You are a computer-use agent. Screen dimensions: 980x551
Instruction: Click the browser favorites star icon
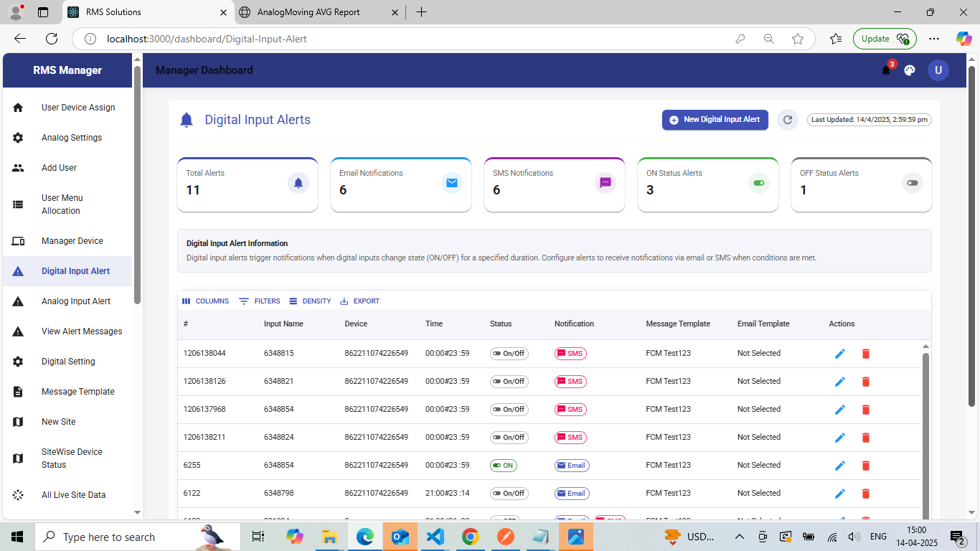[798, 39]
